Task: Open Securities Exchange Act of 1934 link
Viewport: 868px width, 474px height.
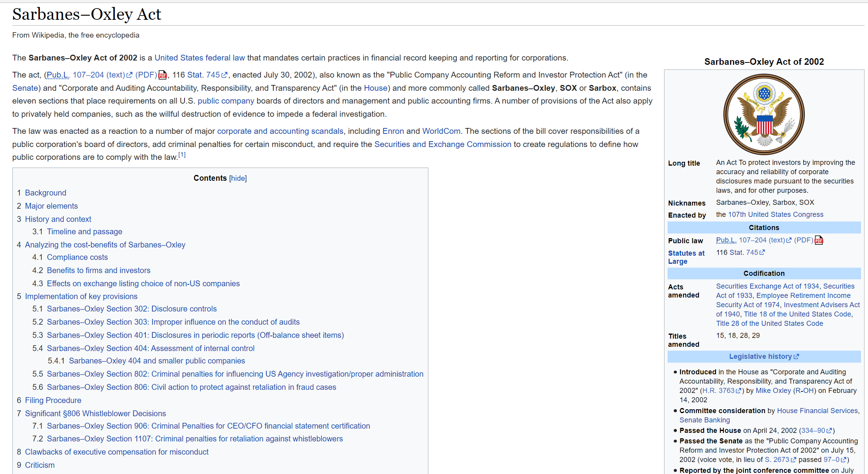Action: coord(767,286)
